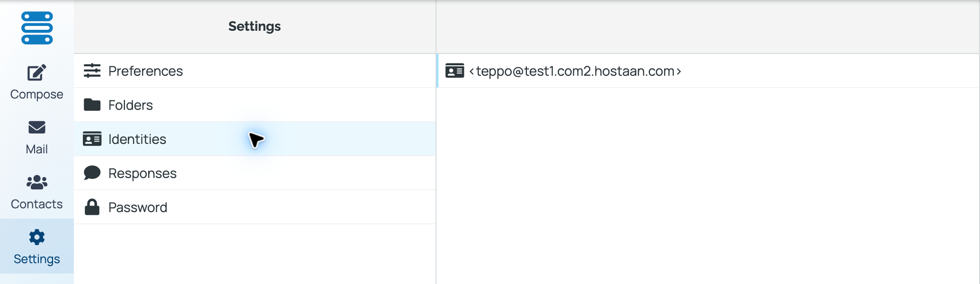Open the Password settings section
Image resolution: width=980 pixels, height=284 pixels.
pos(255,207)
